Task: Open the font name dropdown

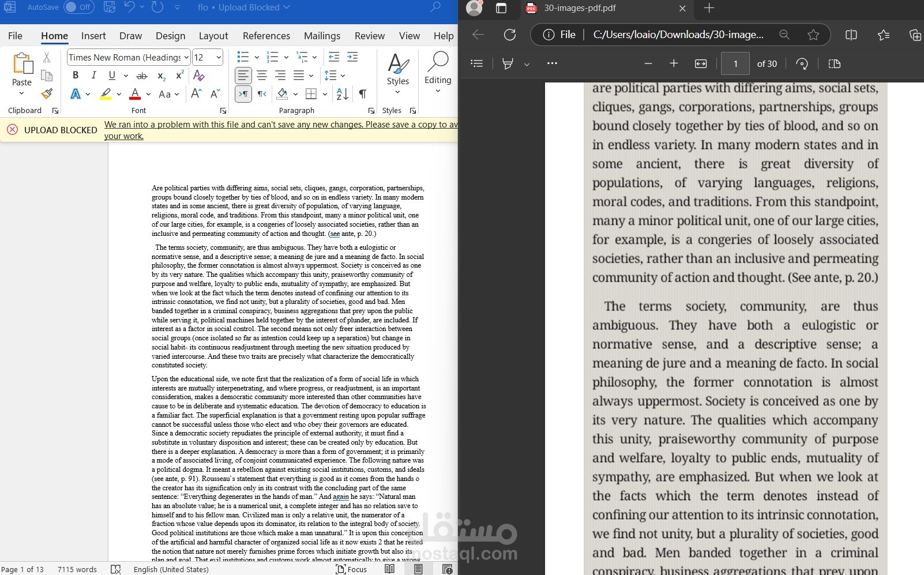Action: pos(187,57)
